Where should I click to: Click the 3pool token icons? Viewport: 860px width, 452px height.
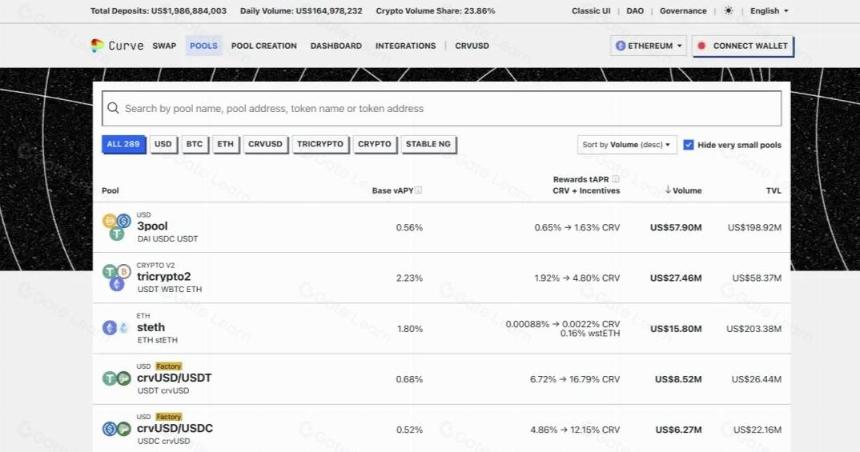pyautogui.click(x=116, y=227)
